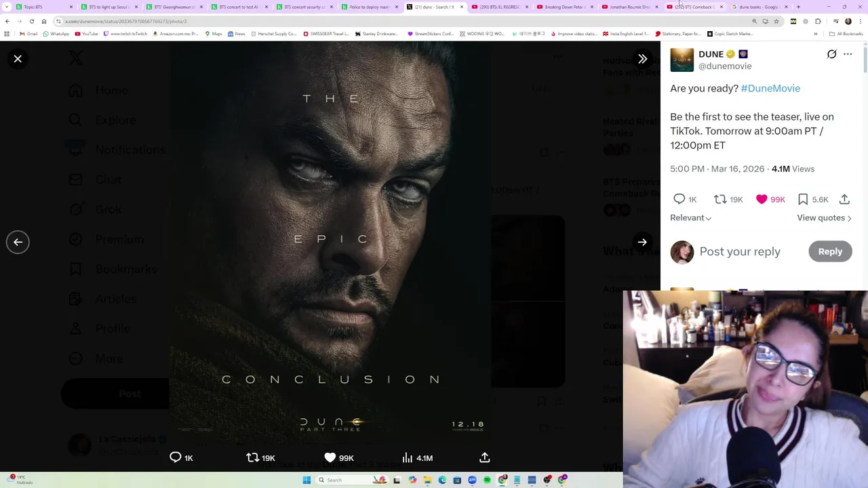Open the Relevant sort dropdown

pos(690,218)
